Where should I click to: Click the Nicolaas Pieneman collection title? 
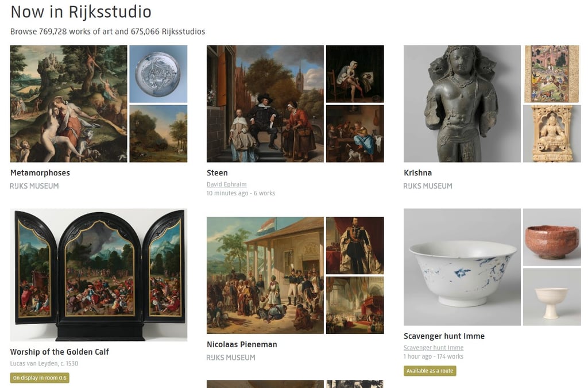(242, 344)
